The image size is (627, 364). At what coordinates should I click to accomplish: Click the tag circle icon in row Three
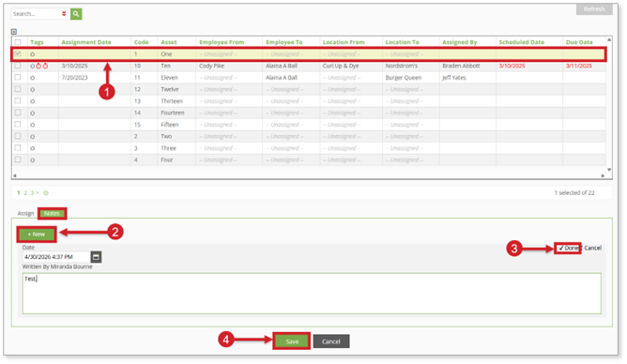(33, 148)
